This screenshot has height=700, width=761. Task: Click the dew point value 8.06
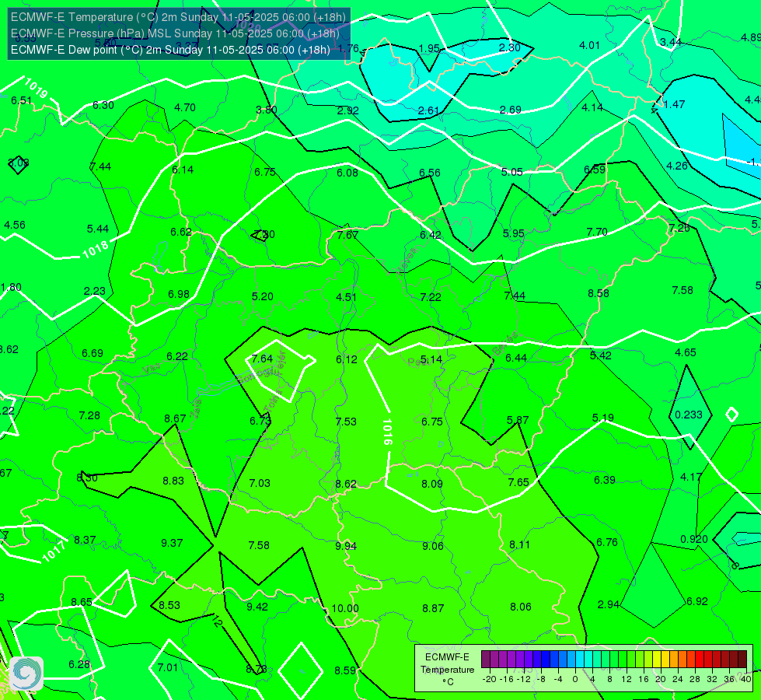click(521, 606)
